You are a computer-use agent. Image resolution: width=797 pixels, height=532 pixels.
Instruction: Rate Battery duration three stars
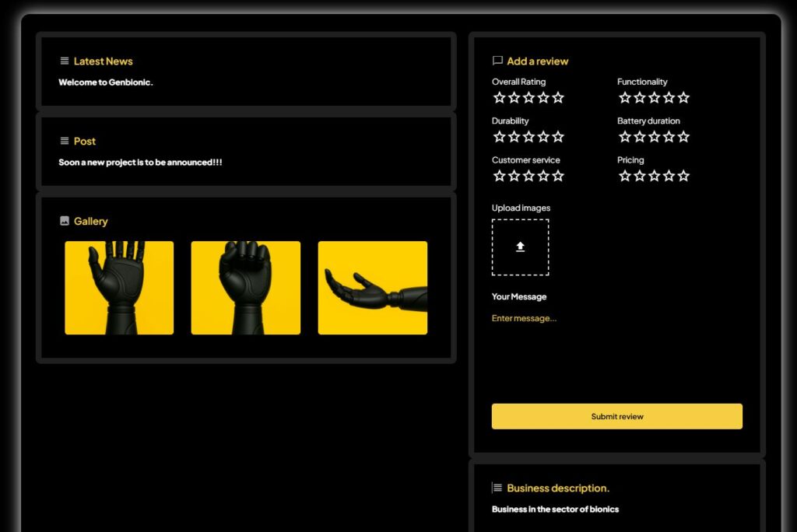click(654, 137)
